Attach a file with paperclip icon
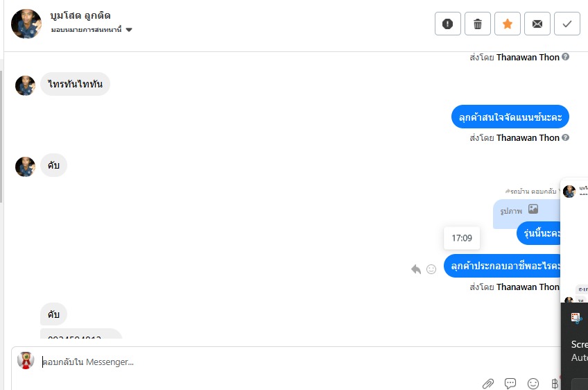This screenshot has width=588, height=390. coord(488,383)
